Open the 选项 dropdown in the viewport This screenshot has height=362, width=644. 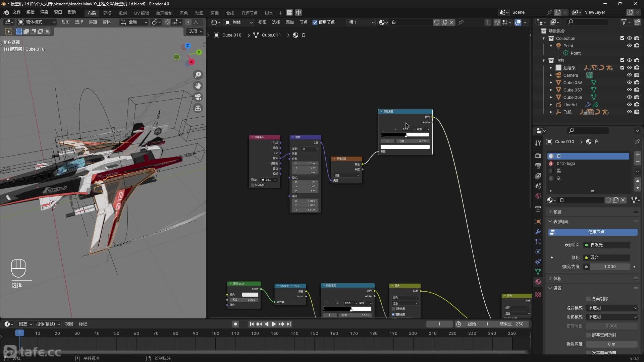(x=195, y=31)
